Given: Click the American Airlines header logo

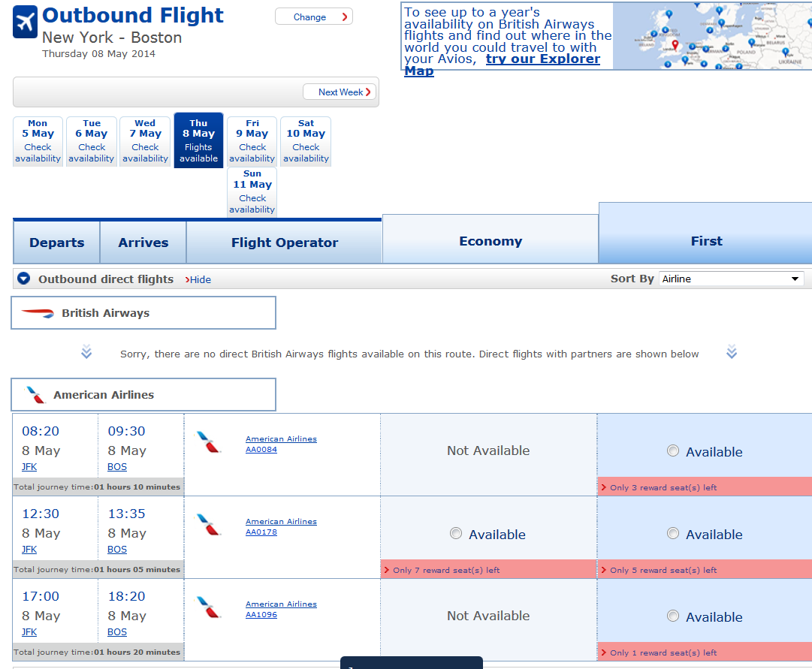Looking at the screenshot, I should (x=36, y=394).
